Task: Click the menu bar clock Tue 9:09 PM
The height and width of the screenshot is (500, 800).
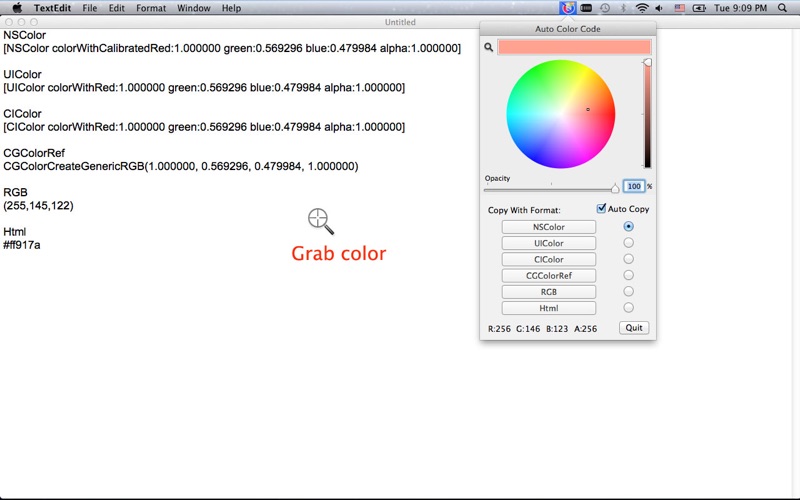Action: pos(740,8)
